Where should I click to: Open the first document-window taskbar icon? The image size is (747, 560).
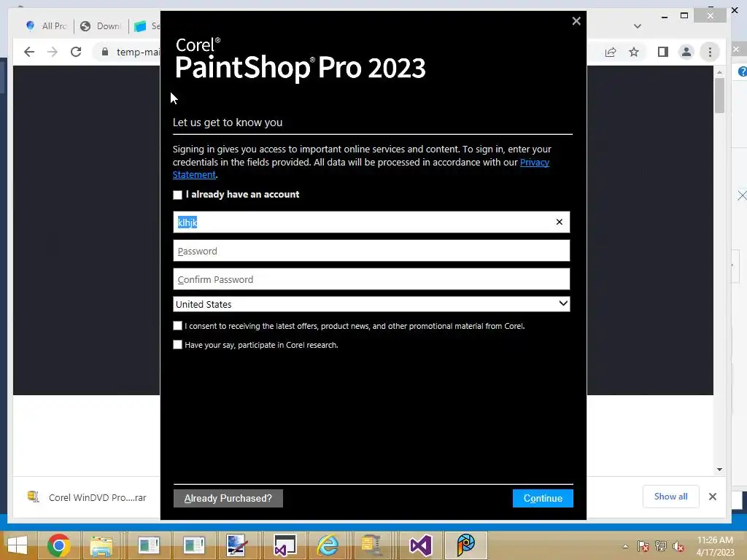click(149, 545)
